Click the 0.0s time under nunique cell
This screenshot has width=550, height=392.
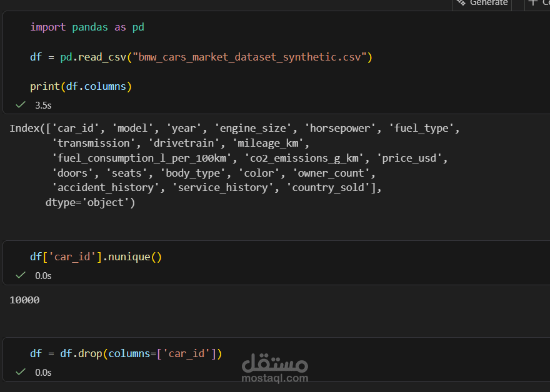coord(43,275)
